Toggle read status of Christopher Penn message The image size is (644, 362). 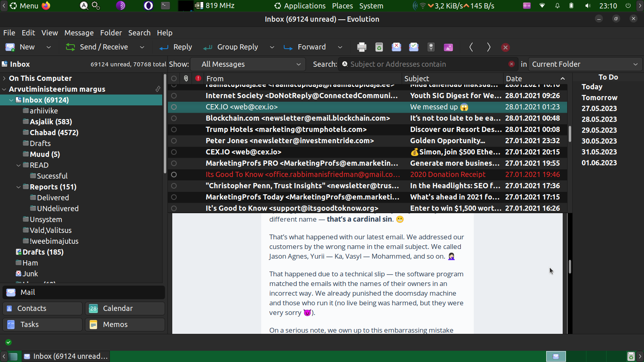[174, 186]
